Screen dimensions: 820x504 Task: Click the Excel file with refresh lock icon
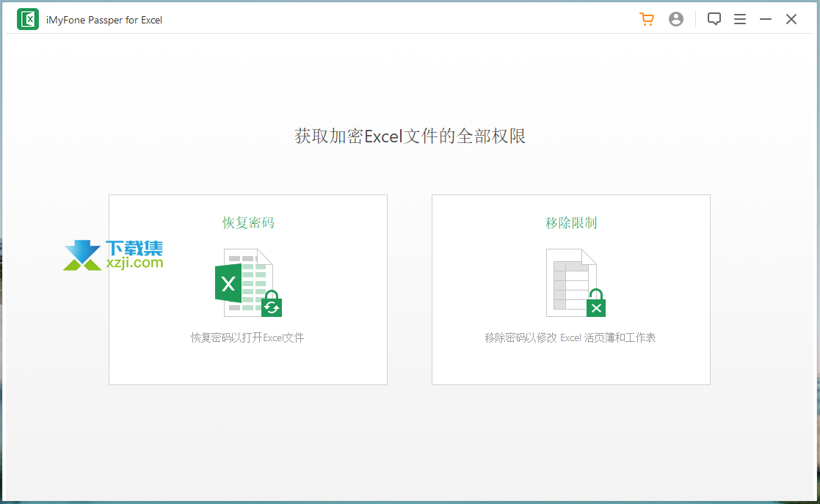(249, 283)
